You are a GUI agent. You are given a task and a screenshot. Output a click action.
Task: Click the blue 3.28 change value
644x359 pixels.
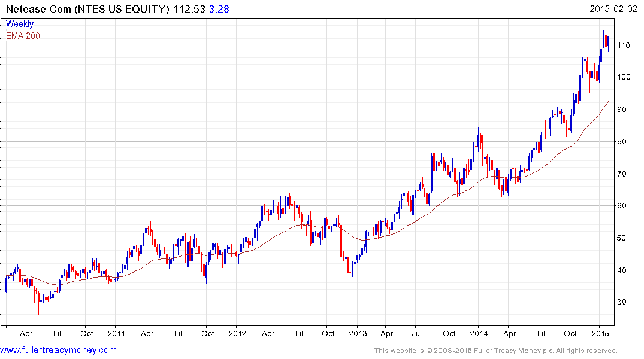pos(219,9)
